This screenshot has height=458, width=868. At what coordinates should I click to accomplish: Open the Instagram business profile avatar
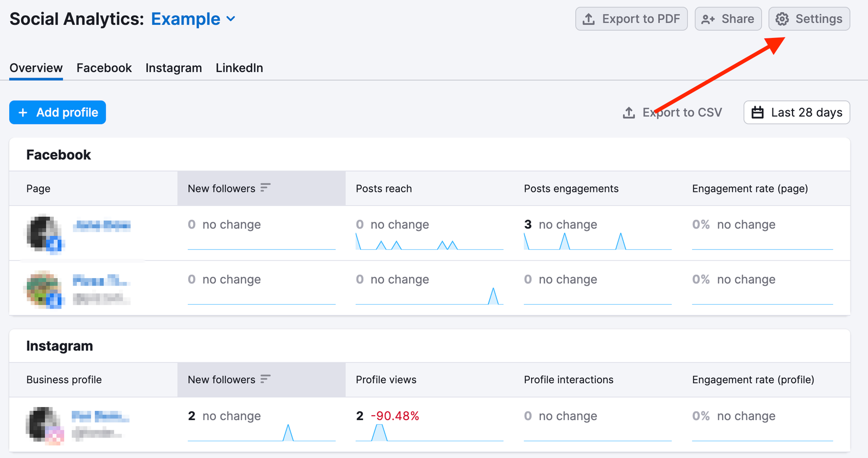45,425
